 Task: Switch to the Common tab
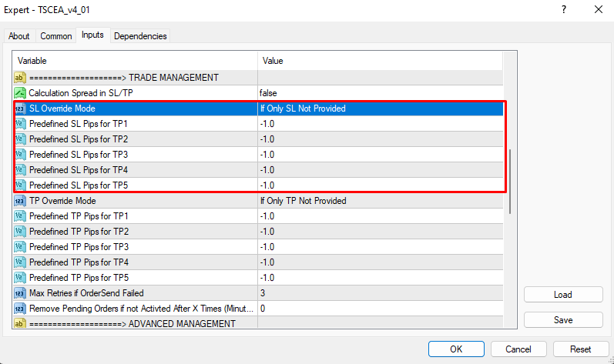(56, 36)
